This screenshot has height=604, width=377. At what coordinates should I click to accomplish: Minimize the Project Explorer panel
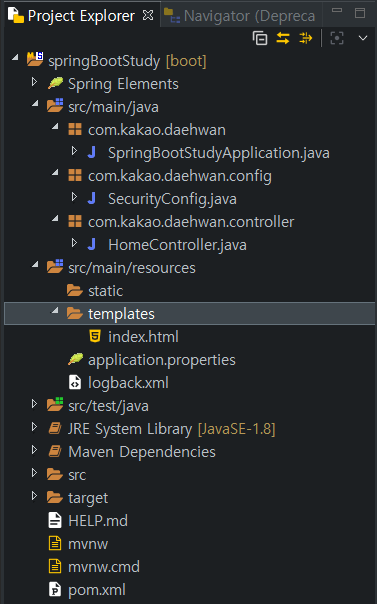point(337,11)
